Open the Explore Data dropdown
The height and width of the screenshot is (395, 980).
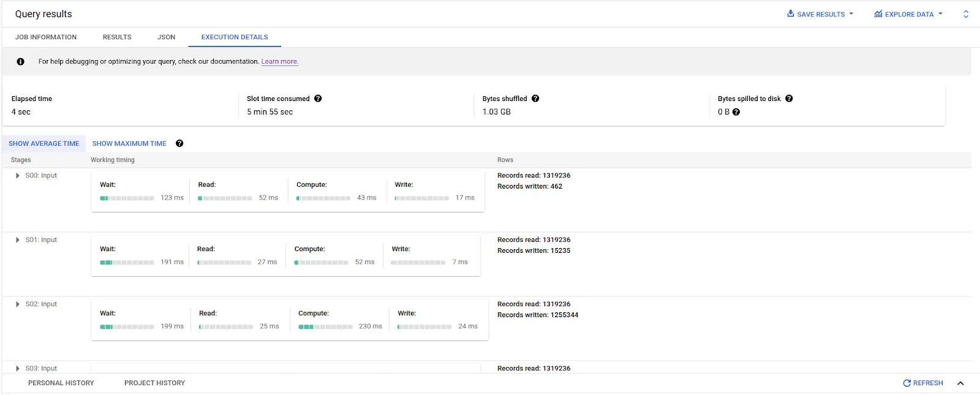point(908,14)
